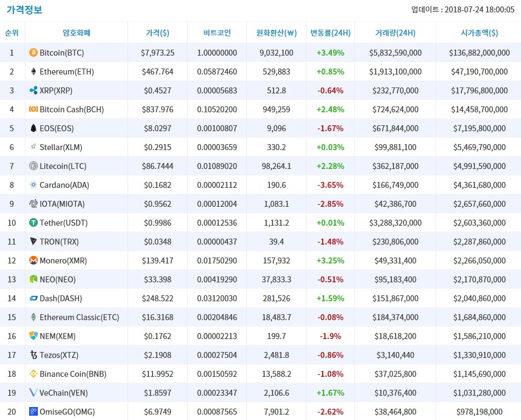Click the Ethereum Classic icon
Screen dimensions: 521x420
coord(33,317)
